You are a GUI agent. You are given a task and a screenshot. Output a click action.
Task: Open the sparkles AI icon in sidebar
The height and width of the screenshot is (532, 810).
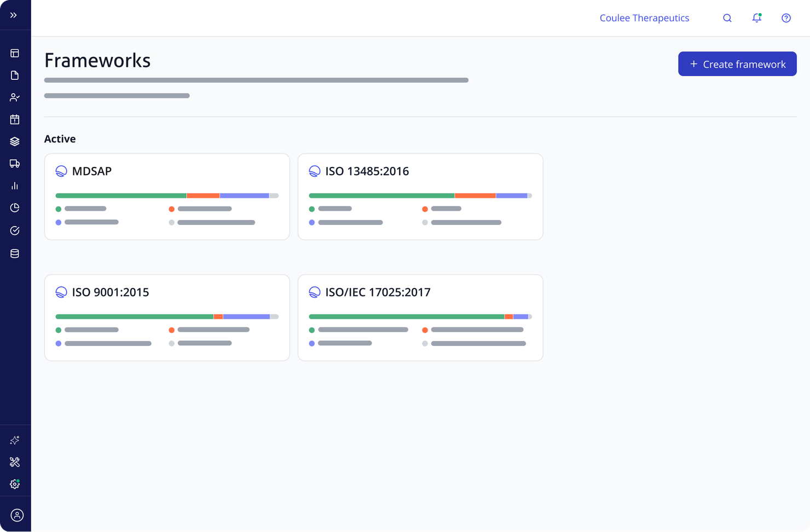pos(15,440)
